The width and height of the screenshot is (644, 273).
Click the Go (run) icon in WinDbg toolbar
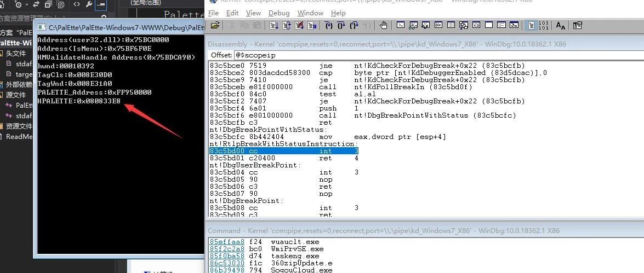[274, 25]
